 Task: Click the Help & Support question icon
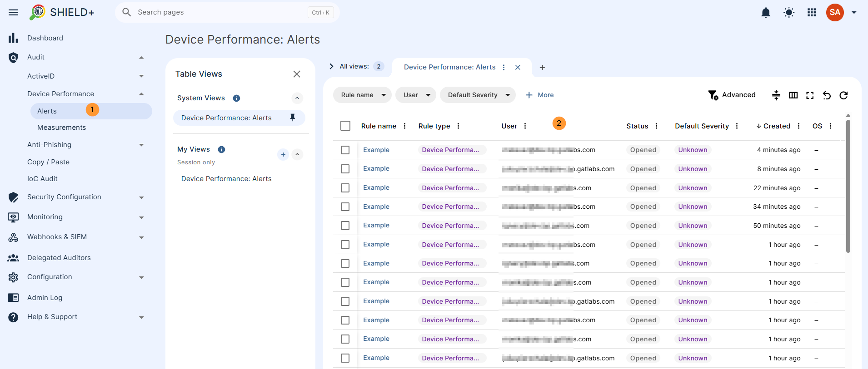(x=13, y=317)
